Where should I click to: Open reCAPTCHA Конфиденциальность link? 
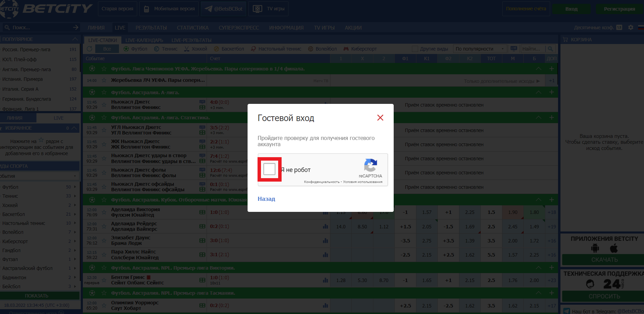point(322,182)
